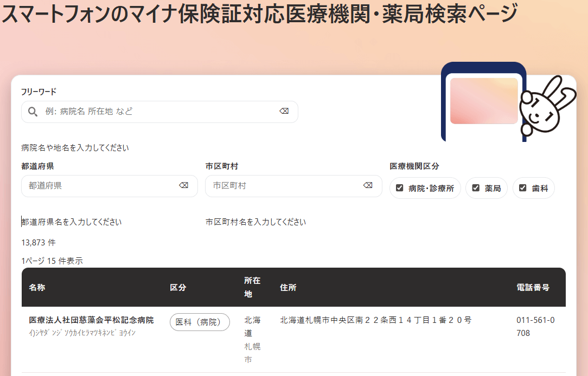Toggle the 歯科 checkbox
The height and width of the screenshot is (376, 588).
(x=523, y=188)
